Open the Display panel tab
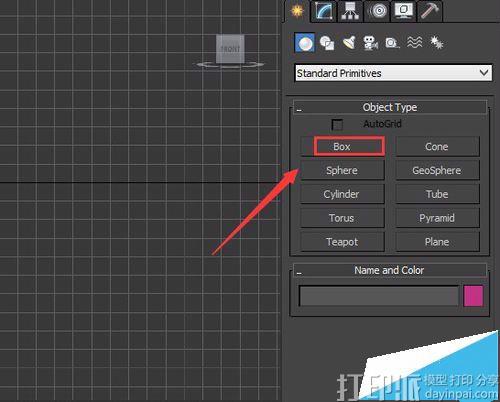This screenshot has height=402, width=500. pos(403,11)
